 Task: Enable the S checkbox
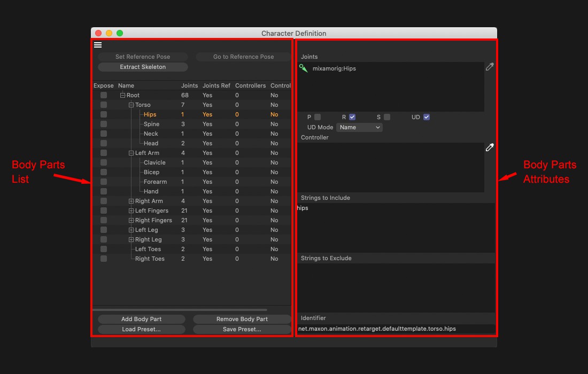click(x=387, y=117)
